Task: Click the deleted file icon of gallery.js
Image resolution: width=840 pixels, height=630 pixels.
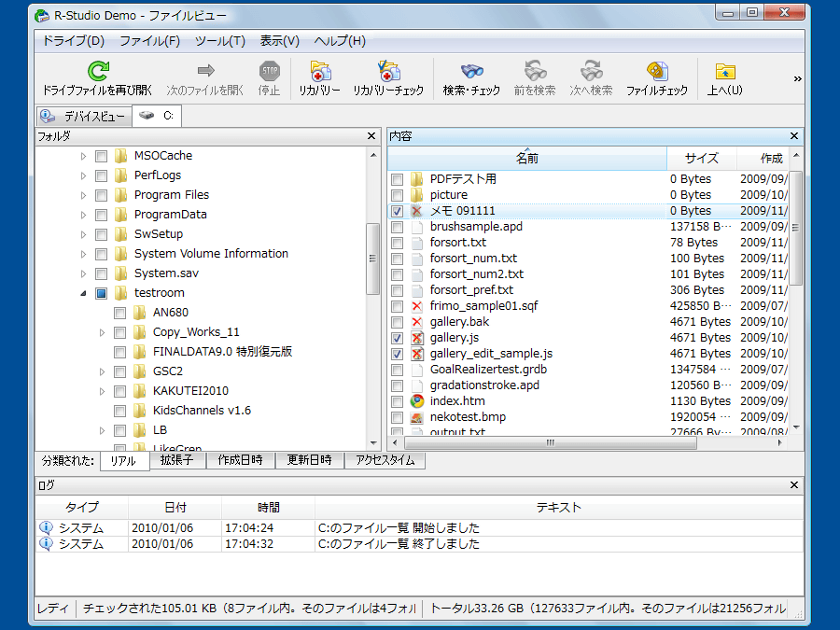Action: click(x=417, y=338)
